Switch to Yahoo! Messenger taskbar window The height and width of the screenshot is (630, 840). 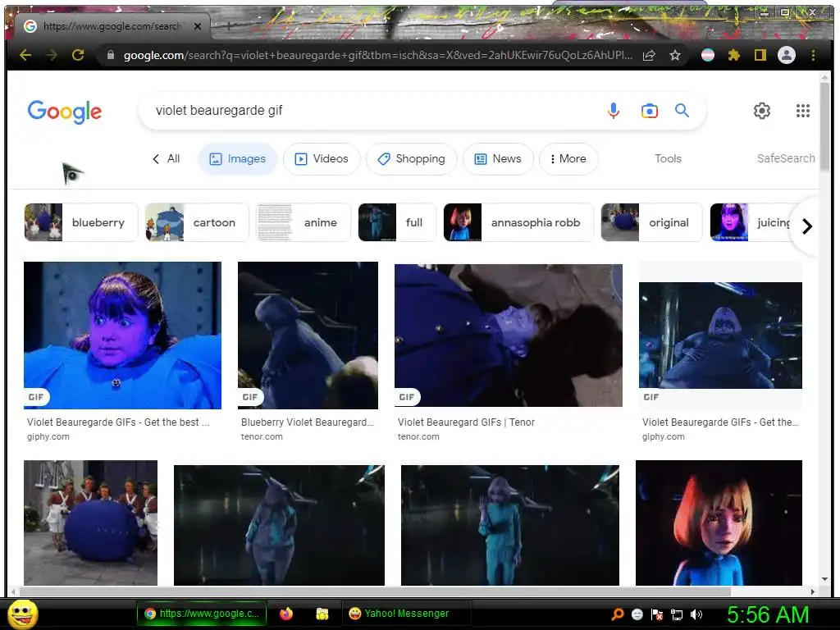[405, 614]
